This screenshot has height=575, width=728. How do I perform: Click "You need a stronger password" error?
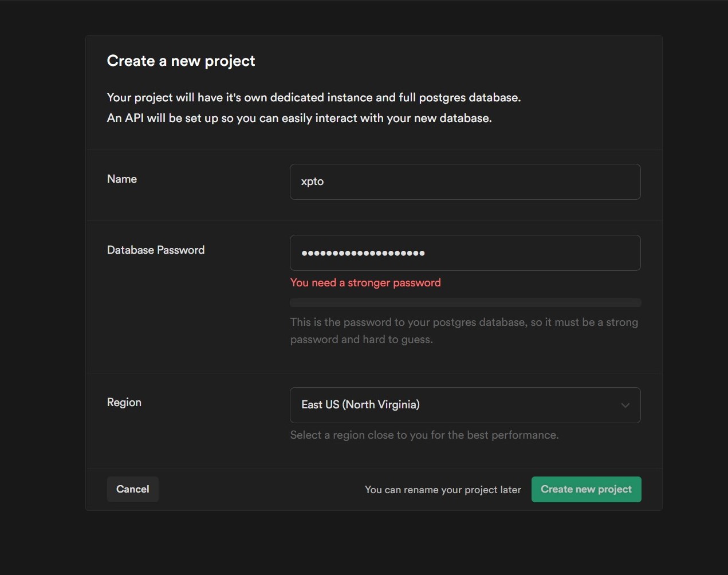point(365,283)
